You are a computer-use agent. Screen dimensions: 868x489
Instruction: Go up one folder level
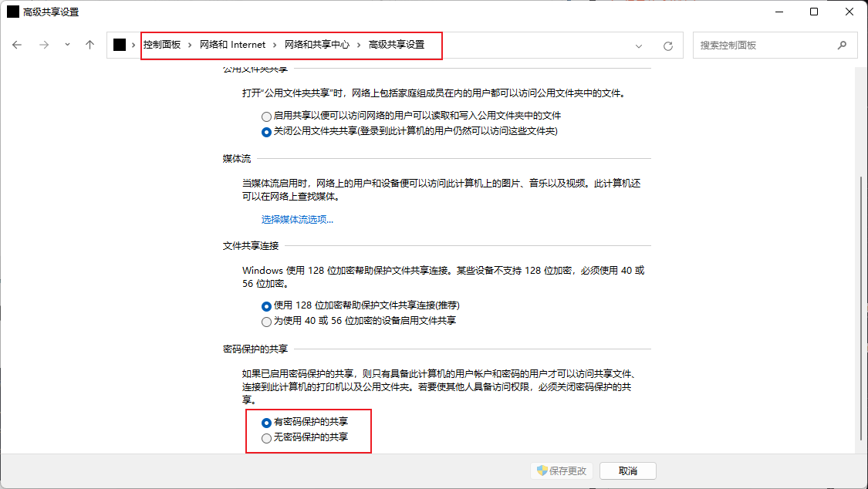point(90,45)
